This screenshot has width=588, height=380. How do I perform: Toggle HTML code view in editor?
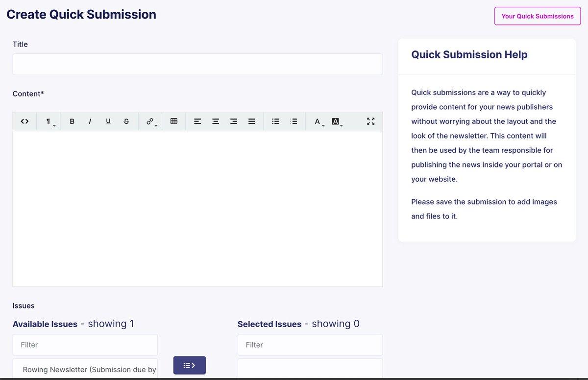24,121
